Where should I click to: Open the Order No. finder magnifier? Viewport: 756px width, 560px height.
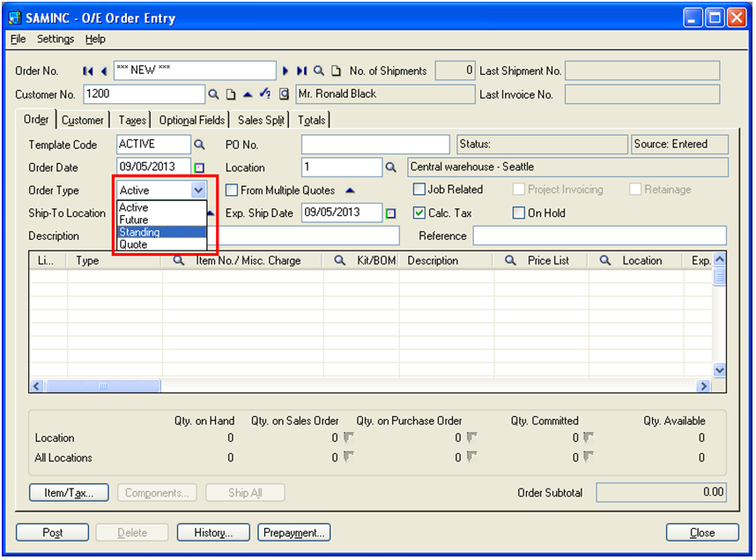coord(319,71)
